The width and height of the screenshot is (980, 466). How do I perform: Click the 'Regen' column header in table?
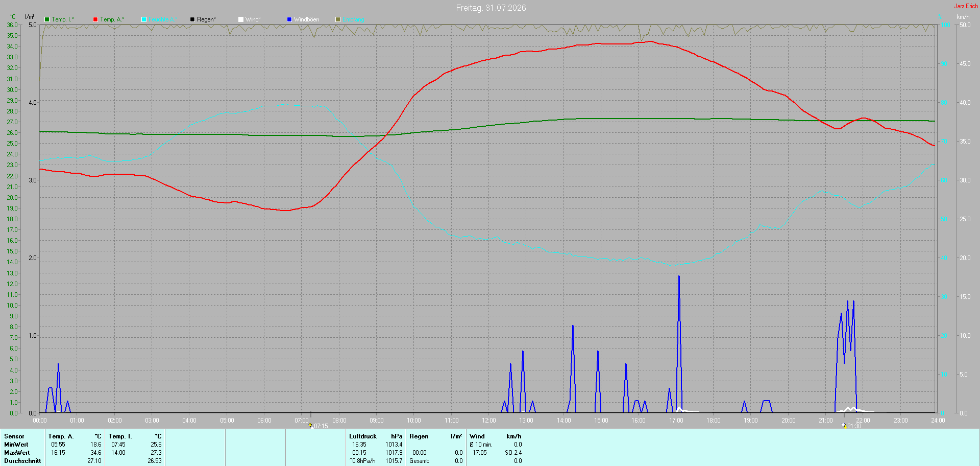(419, 436)
